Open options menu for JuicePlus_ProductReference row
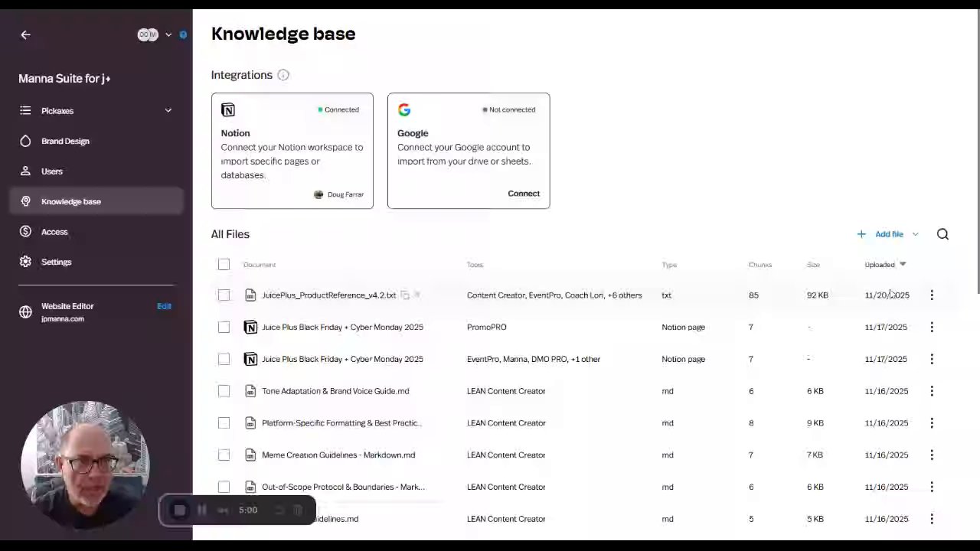This screenshot has width=980, height=551. (x=932, y=295)
